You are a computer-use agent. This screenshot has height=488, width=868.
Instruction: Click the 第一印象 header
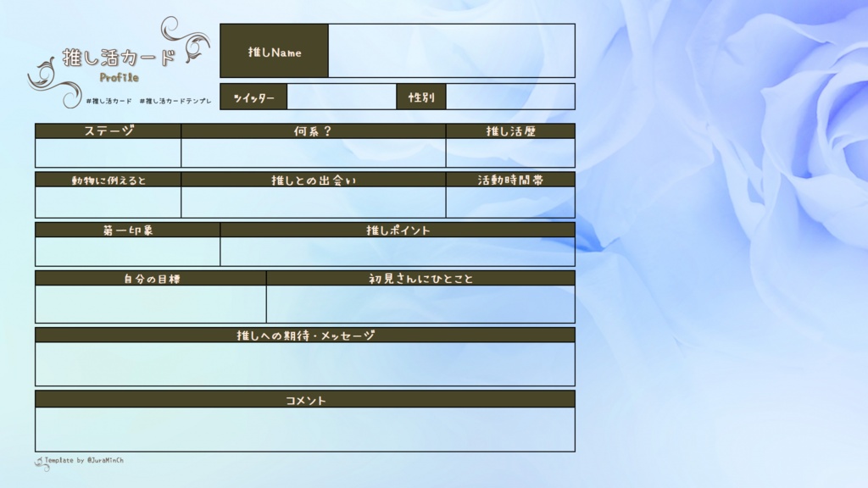click(127, 230)
